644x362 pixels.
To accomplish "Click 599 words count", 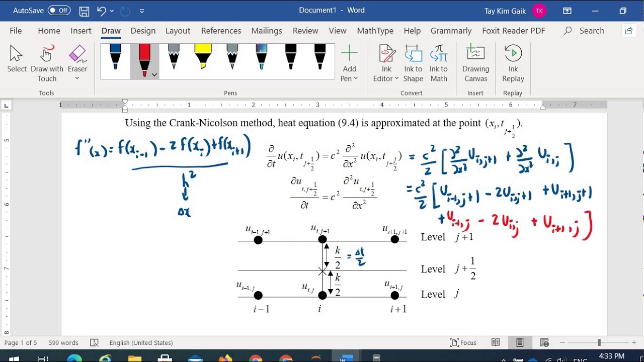I will pyautogui.click(x=63, y=343).
